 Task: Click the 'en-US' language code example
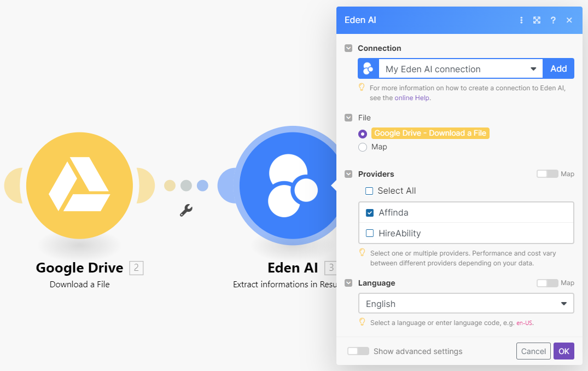point(524,323)
